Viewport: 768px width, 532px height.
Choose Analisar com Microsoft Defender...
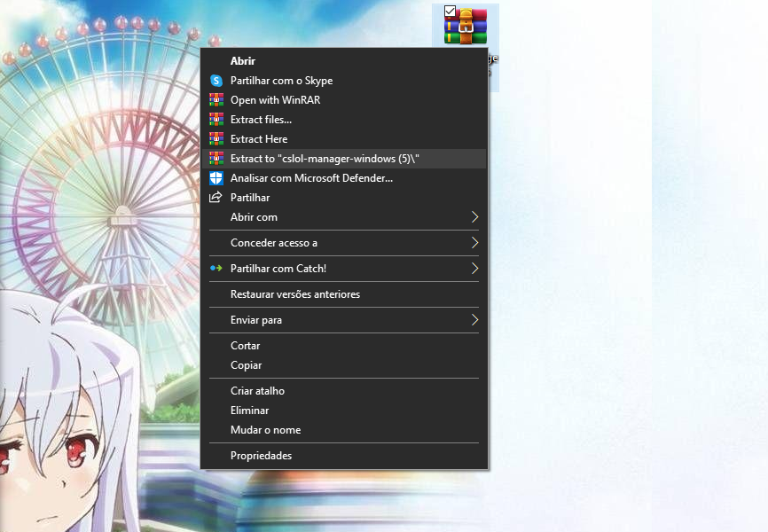(x=344, y=178)
